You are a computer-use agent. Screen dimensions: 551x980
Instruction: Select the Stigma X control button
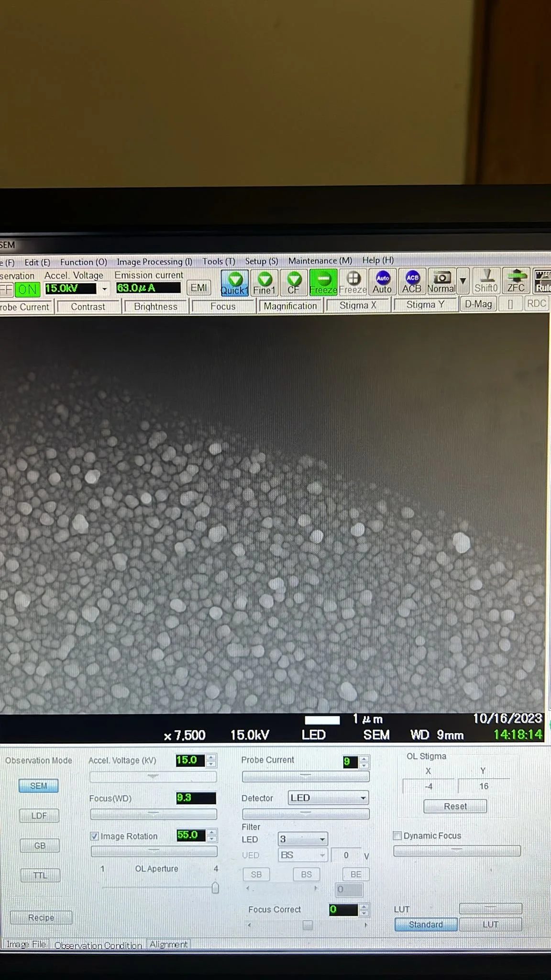358,305
